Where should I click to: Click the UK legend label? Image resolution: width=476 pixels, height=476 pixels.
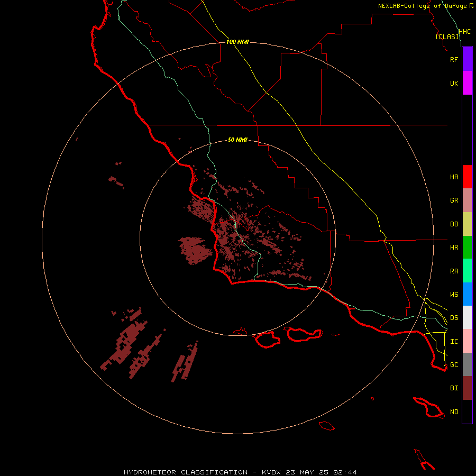454,83
